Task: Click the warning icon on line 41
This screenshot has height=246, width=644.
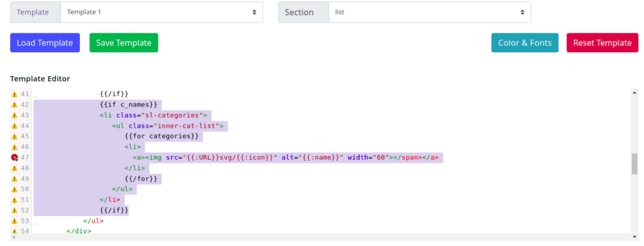Action: coord(14,94)
